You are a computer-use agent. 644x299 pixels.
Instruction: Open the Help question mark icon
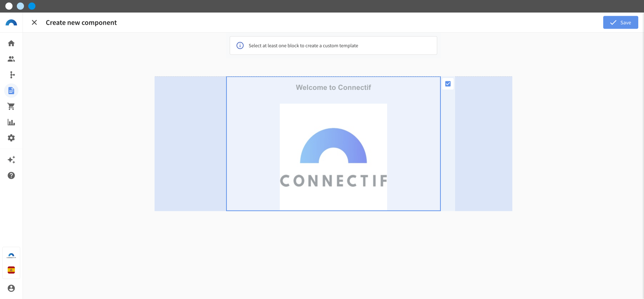click(x=11, y=175)
